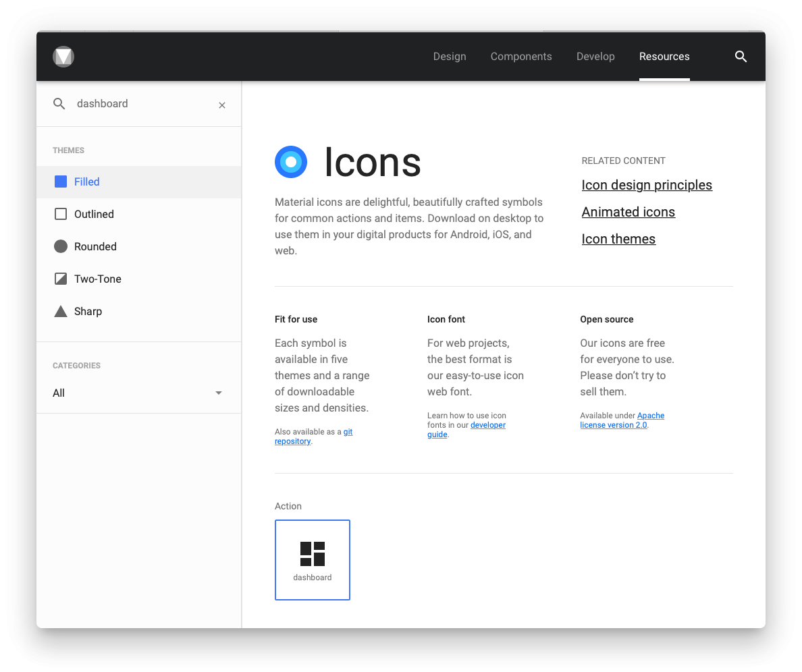Select the Two-Tone theme

coord(139,279)
